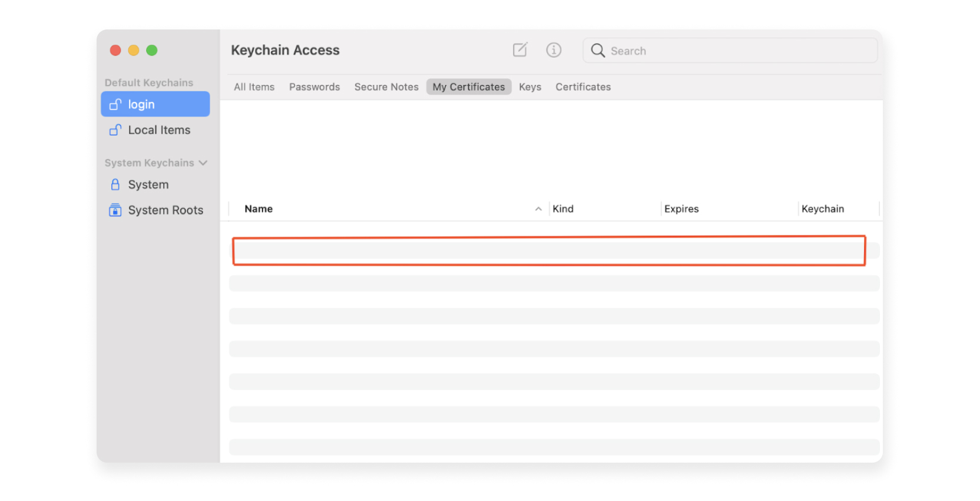The height and width of the screenshot is (501, 980).
Task: Switch to the All Items tab
Action: click(254, 87)
